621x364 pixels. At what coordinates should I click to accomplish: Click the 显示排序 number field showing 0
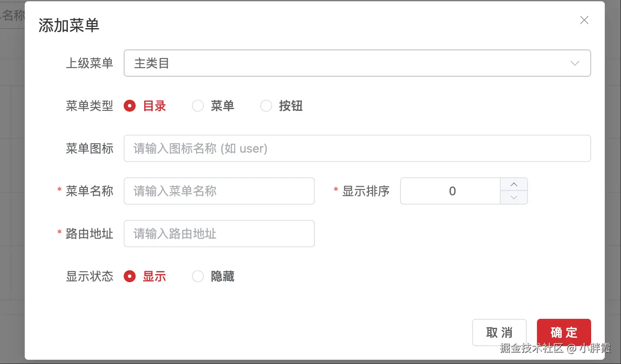pos(450,191)
